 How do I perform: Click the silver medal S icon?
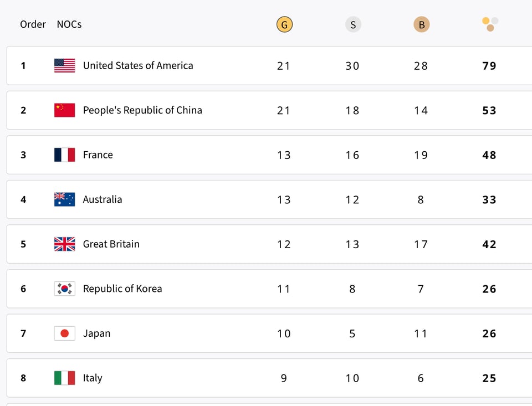[x=353, y=24]
